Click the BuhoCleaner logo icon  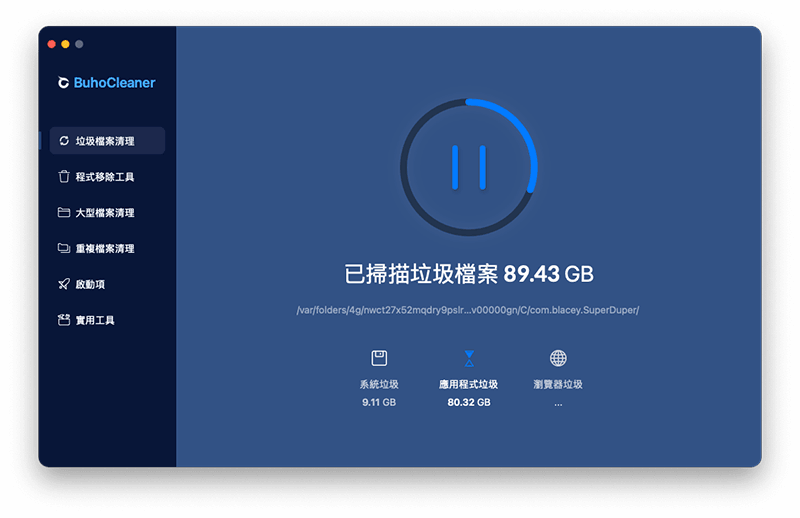[63, 83]
